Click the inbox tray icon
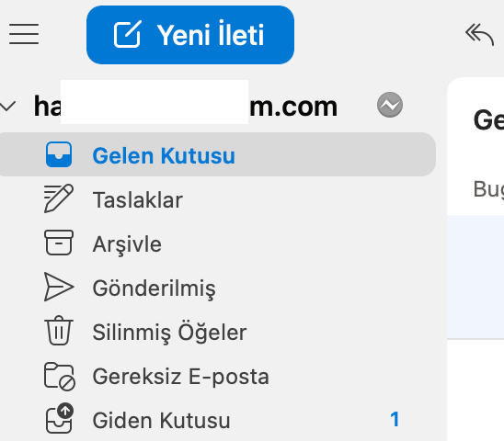 pyautogui.click(x=59, y=154)
